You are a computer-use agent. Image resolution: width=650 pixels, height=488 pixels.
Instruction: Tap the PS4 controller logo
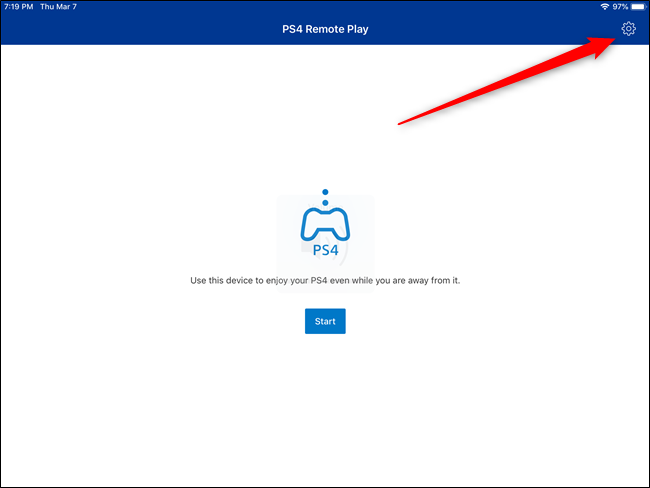click(325, 223)
